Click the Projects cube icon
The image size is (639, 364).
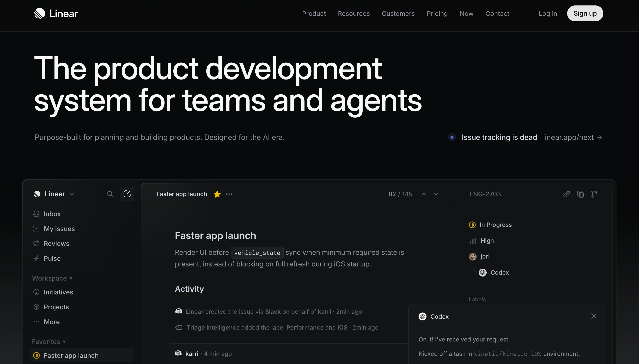click(36, 307)
